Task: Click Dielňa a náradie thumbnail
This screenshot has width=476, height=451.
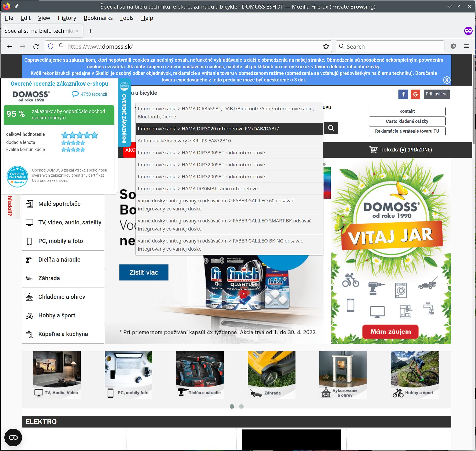Action: [x=200, y=375]
